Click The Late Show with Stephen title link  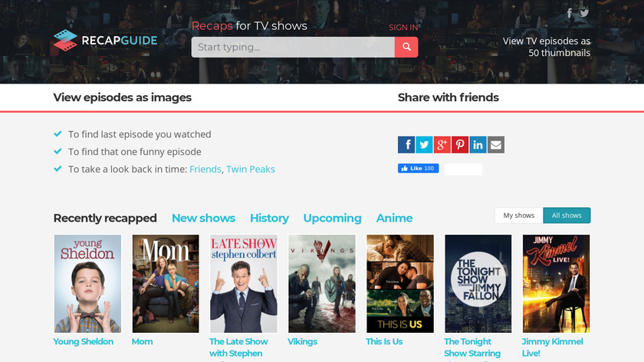click(238, 347)
